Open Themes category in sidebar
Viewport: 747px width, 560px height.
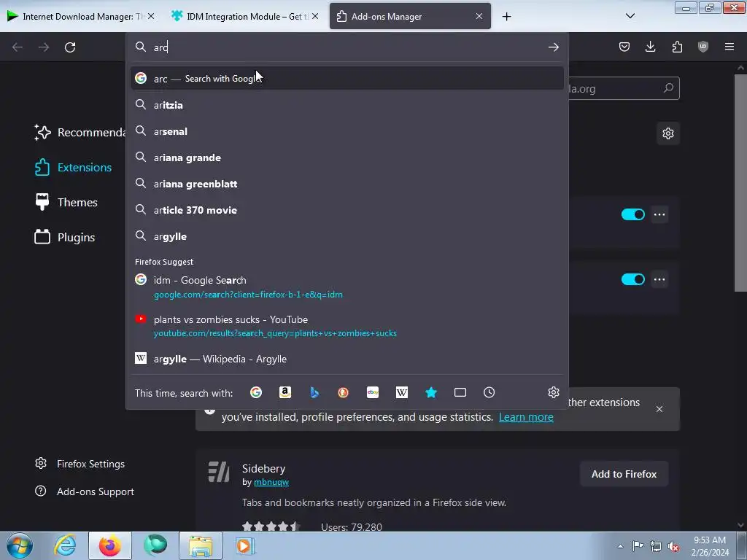coord(66,203)
